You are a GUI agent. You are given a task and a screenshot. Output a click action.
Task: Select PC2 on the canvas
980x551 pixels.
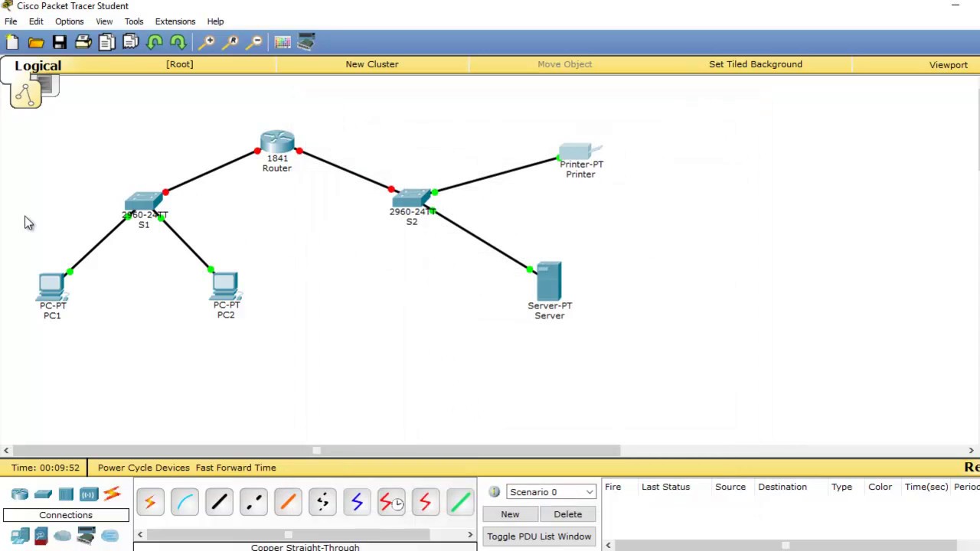pos(226,287)
